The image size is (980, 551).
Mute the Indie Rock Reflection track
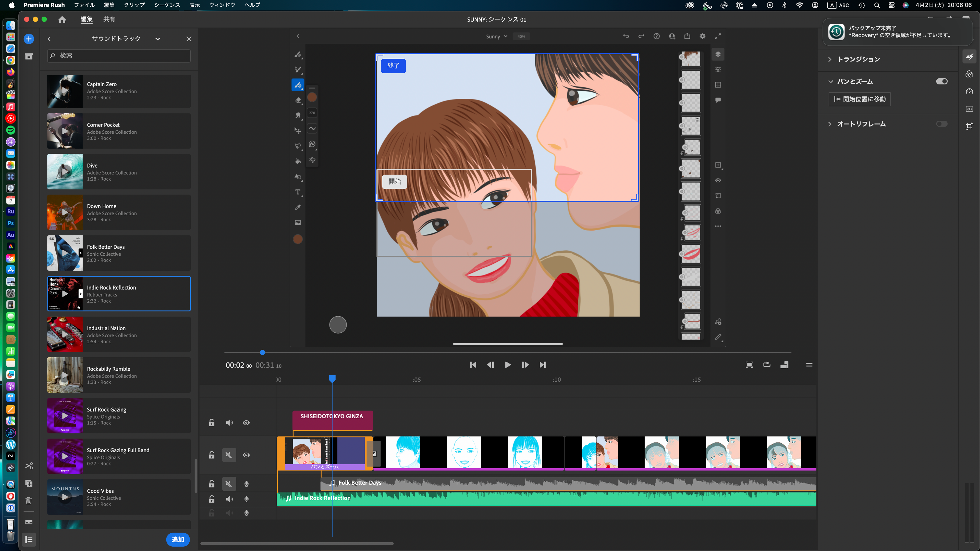pyautogui.click(x=229, y=499)
